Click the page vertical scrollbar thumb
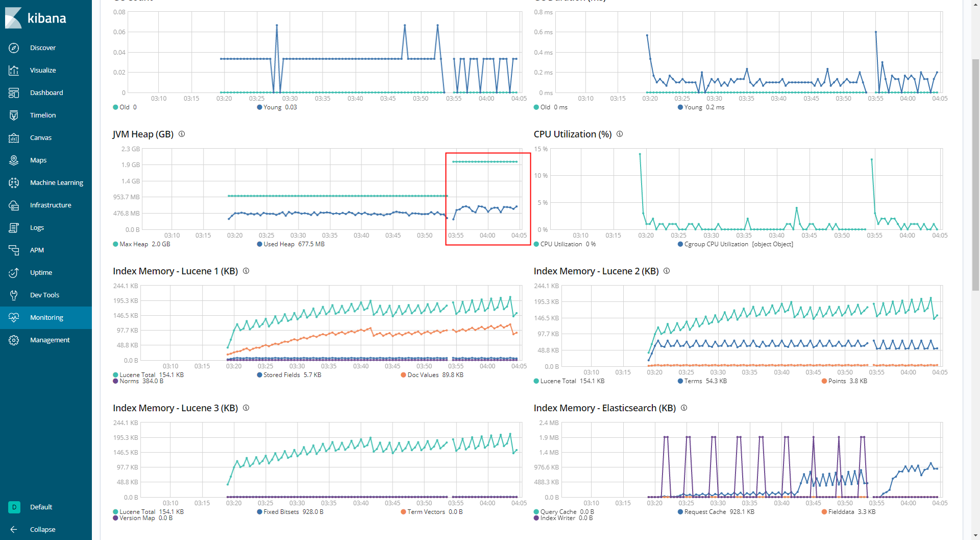980x540 pixels. tap(975, 175)
